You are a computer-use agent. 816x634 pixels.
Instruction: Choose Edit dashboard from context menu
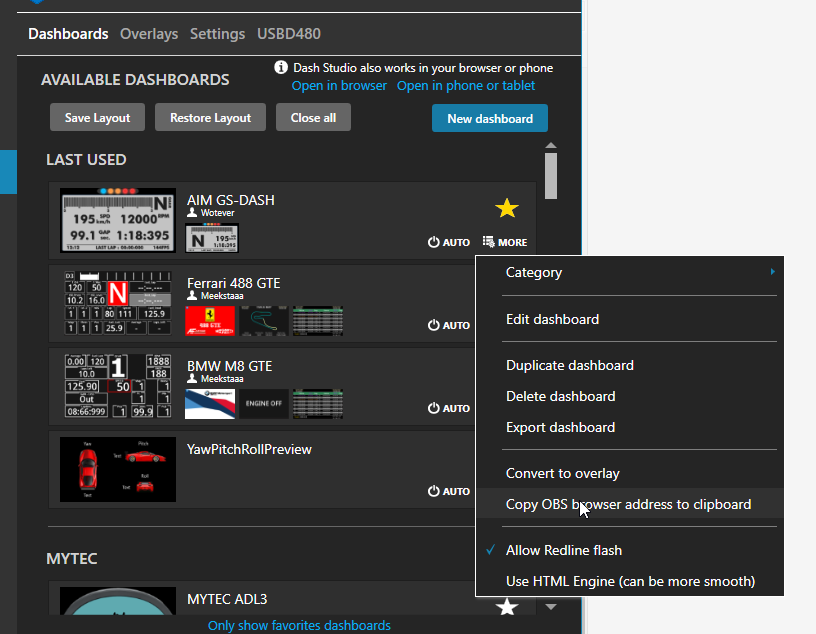[x=629, y=319]
